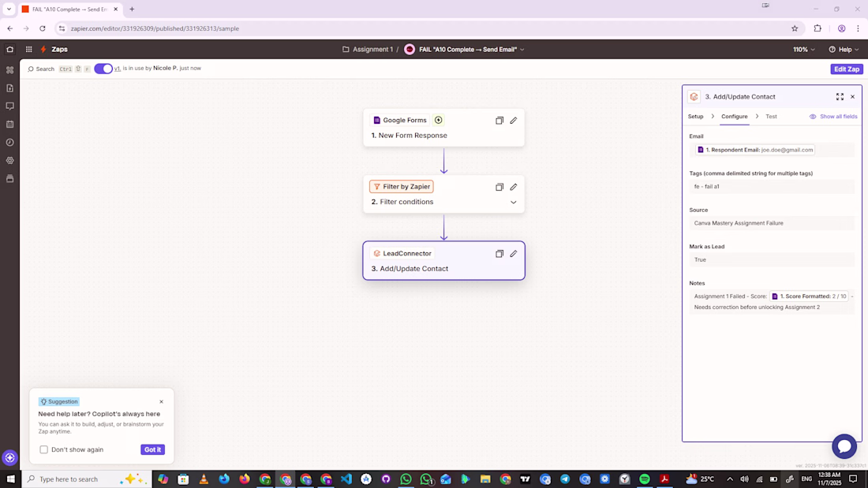Check the Don't show again checkbox
868x488 pixels.
43,450
